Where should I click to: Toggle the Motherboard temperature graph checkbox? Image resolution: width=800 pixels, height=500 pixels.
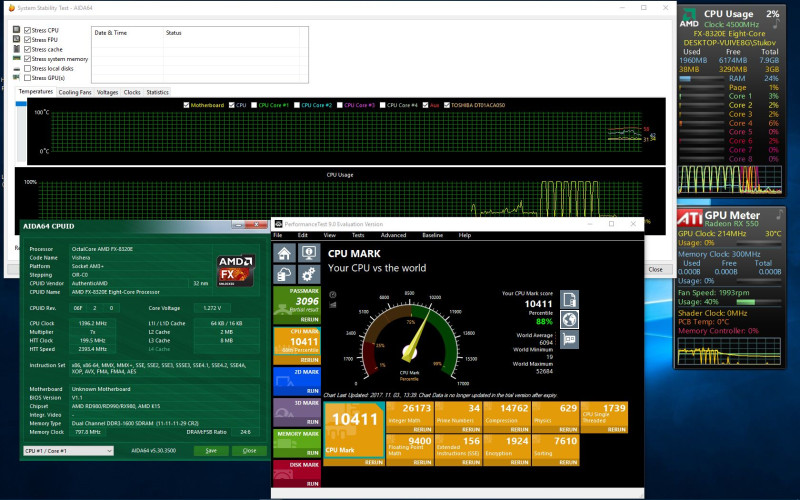186,105
